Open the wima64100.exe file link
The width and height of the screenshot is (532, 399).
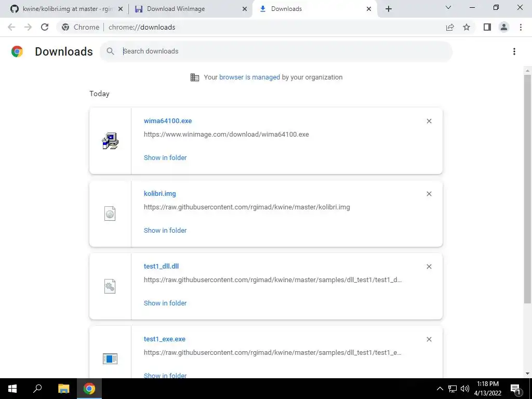point(168,121)
